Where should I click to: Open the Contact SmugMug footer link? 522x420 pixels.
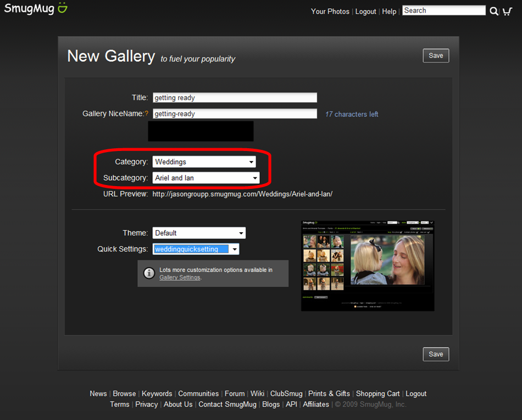point(227,405)
